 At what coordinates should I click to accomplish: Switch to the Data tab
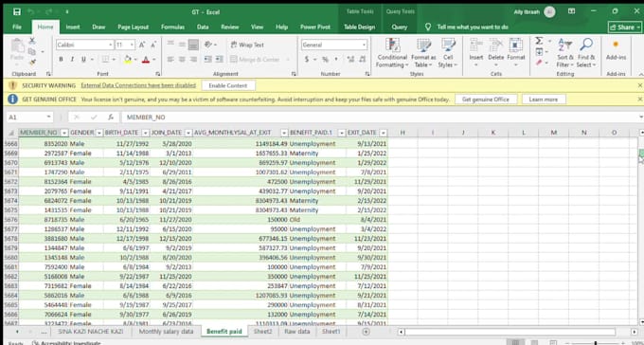[203, 27]
